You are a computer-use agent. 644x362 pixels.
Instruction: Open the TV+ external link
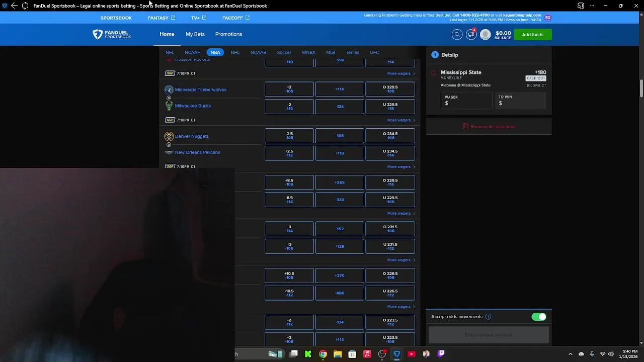click(x=199, y=18)
